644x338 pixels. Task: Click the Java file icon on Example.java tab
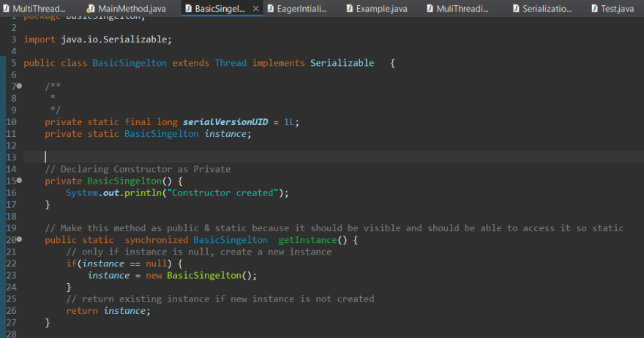click(x=350, y=8)
